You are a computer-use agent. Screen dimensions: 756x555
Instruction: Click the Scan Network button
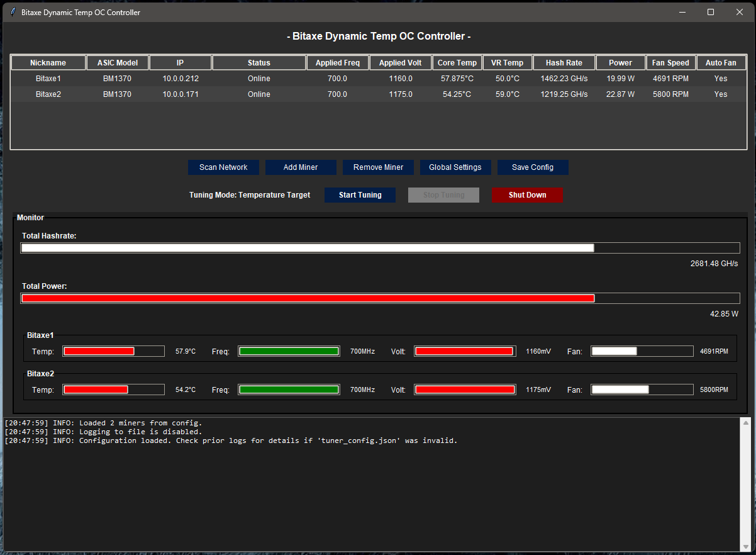tap(223, 167)
